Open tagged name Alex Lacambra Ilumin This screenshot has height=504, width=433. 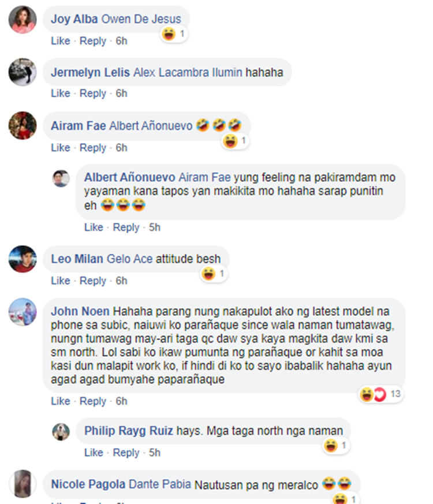188,72
